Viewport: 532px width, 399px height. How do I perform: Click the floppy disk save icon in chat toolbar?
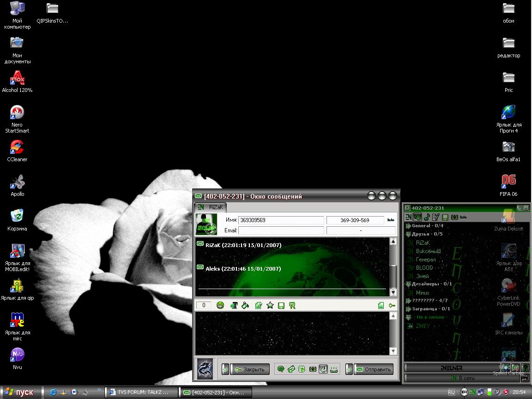(281, 305)
